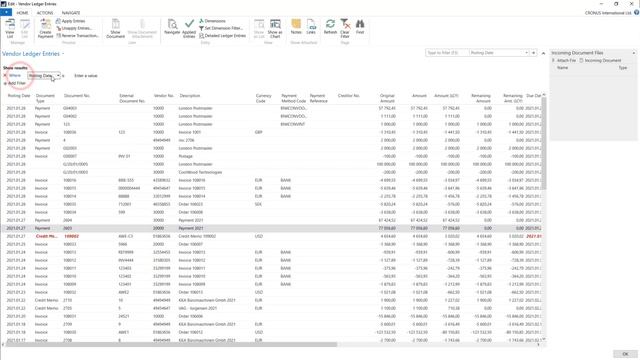Viewport: 640px width, 360px height.
Task: Open Applied Entries
Action: pos(189,28)
